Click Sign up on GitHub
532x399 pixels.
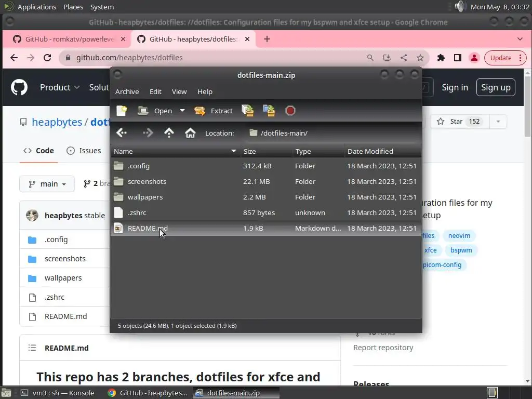click(496, 87)
